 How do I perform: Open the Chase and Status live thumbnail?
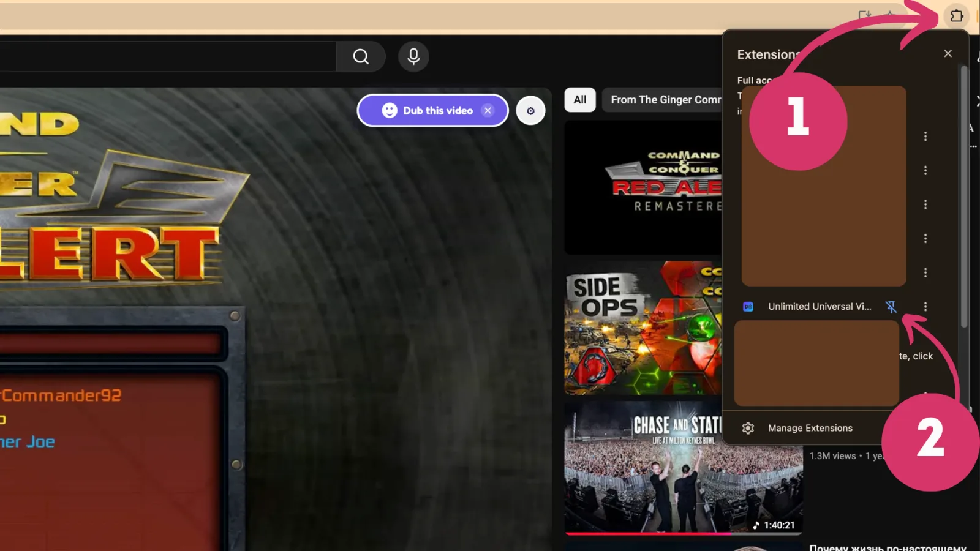[x=683, y=468]
